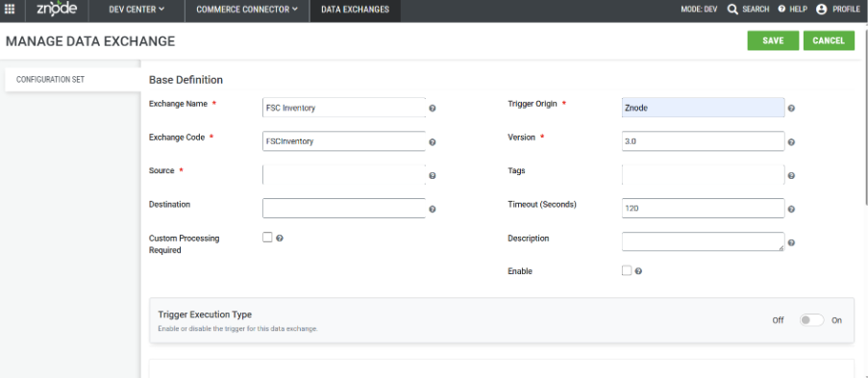The image size is (868, 378).
Task: Show help for Version field
Action: tap(791, 142)
